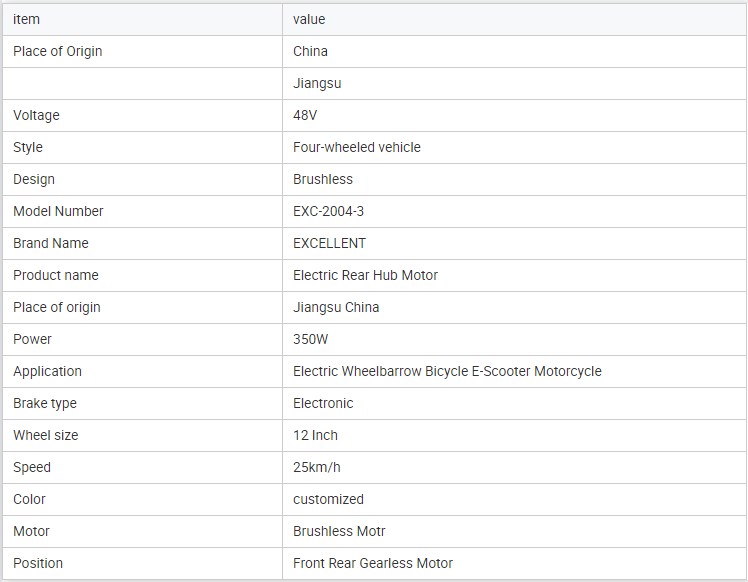Click the '350W' power value
Image resolution: width=748 pixels, height=582 pixels.
tap(310, 339)
